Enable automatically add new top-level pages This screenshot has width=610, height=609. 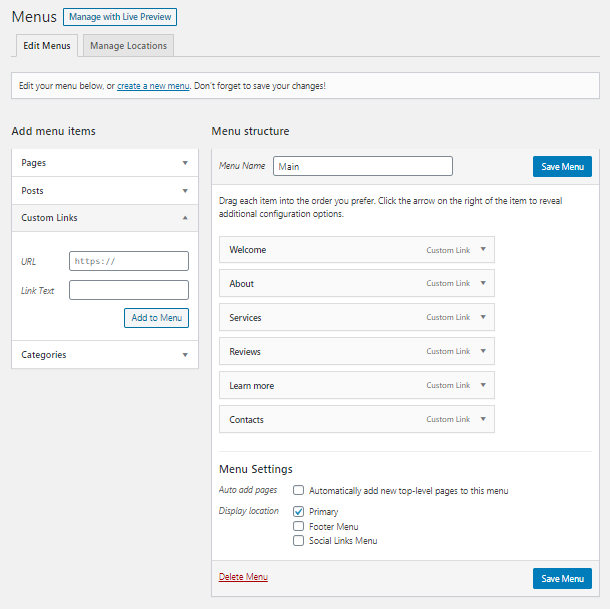298,490
